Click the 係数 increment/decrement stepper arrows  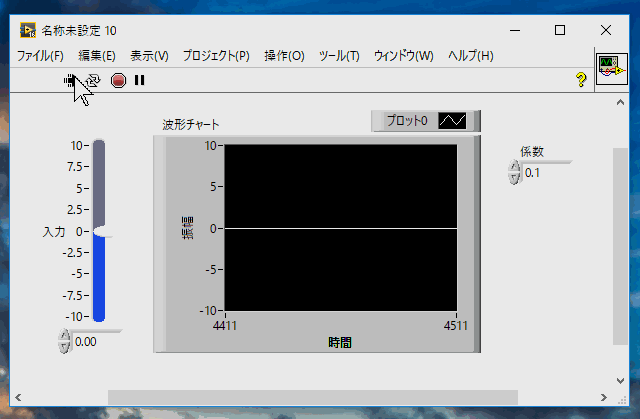point(515,173)
